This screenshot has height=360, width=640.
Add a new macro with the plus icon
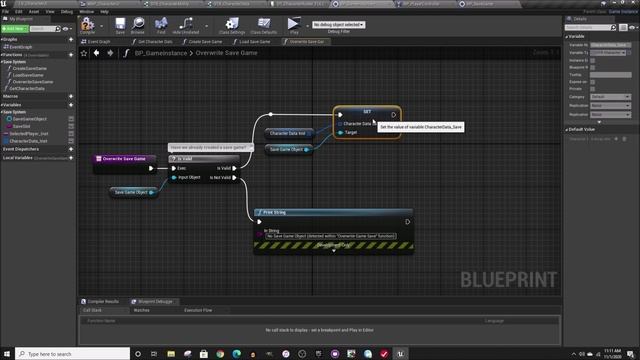click(x=71, y=96)
